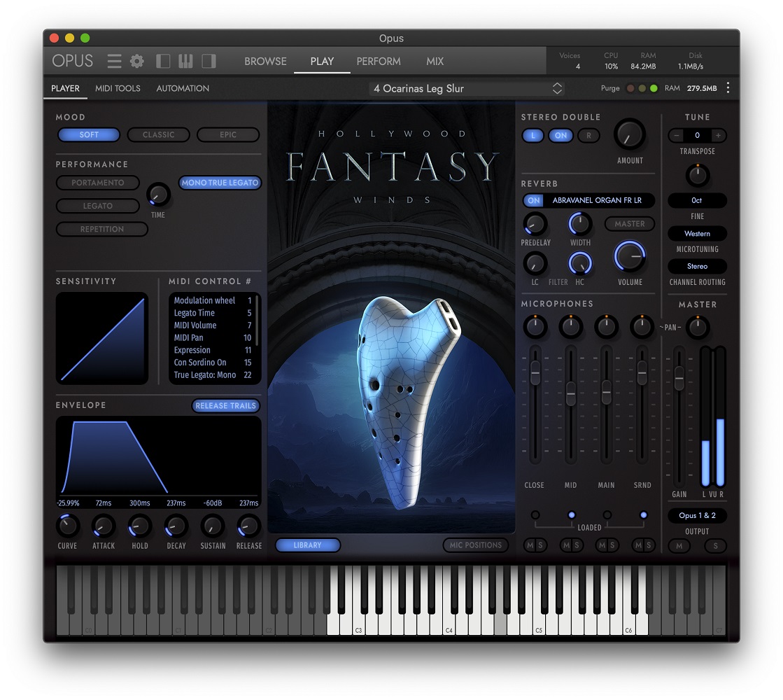Select the Expression MIDI control row
This screenshot has height=700, width=783.
tap(212, 350)
